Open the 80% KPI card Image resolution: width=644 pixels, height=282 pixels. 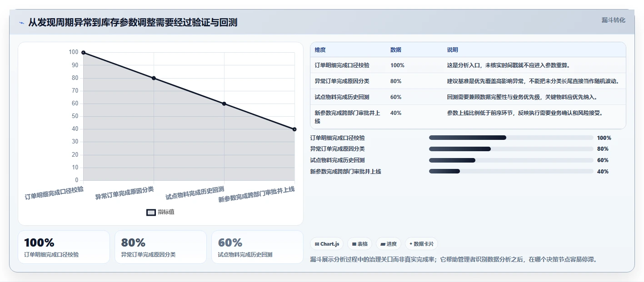[160, 247]
